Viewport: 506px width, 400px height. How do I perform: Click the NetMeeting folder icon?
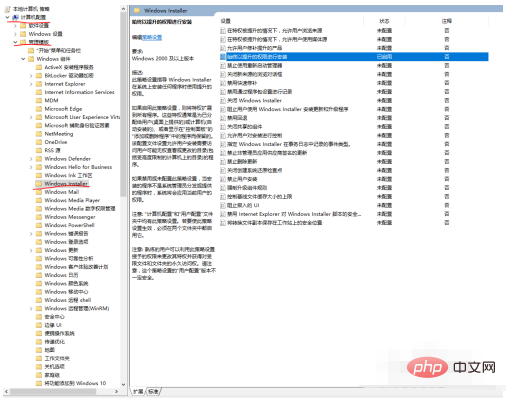[x=39, y=134]
